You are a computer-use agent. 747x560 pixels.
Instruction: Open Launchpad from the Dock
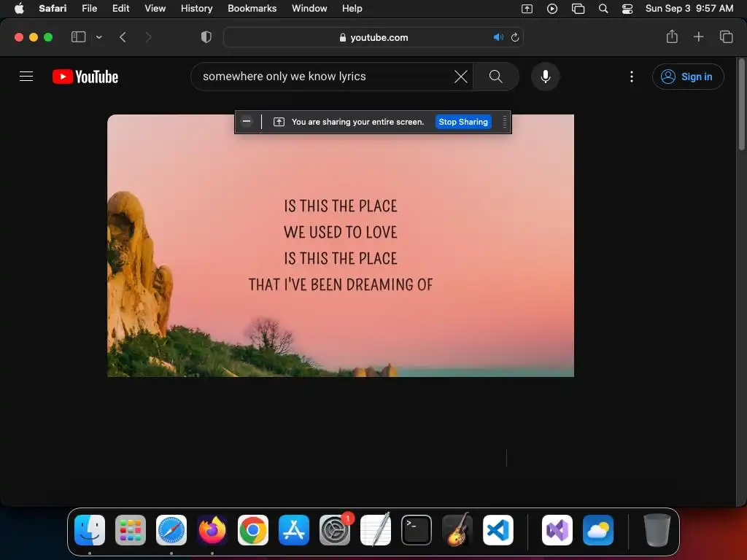coord(131,529)
